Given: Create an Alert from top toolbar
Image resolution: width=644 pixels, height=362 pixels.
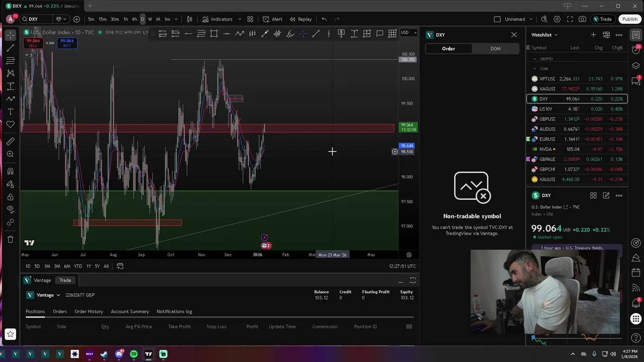Looking at the screenshot, I should pyautogui.click(x=272, y=19).
